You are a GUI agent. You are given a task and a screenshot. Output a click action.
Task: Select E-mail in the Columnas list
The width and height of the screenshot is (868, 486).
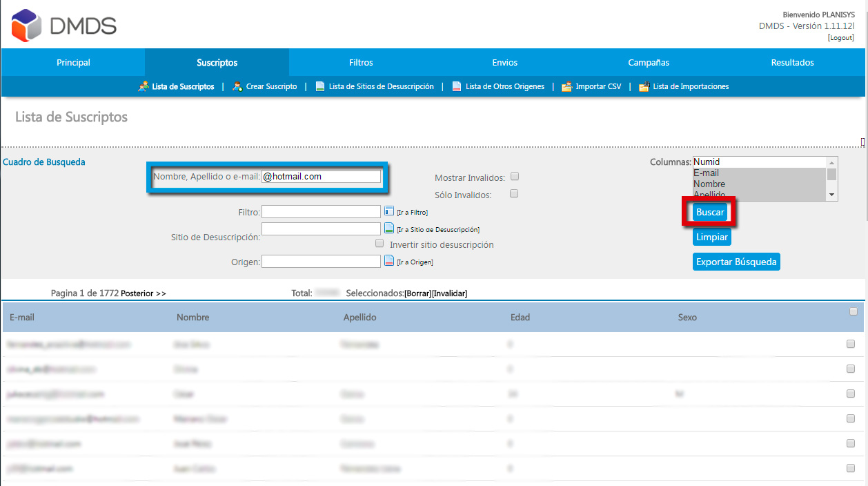760,173
